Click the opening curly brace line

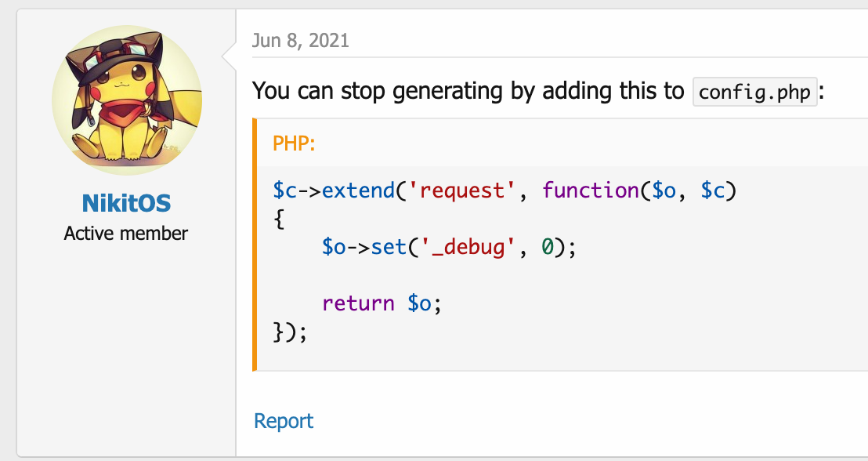tap(279, 220)
